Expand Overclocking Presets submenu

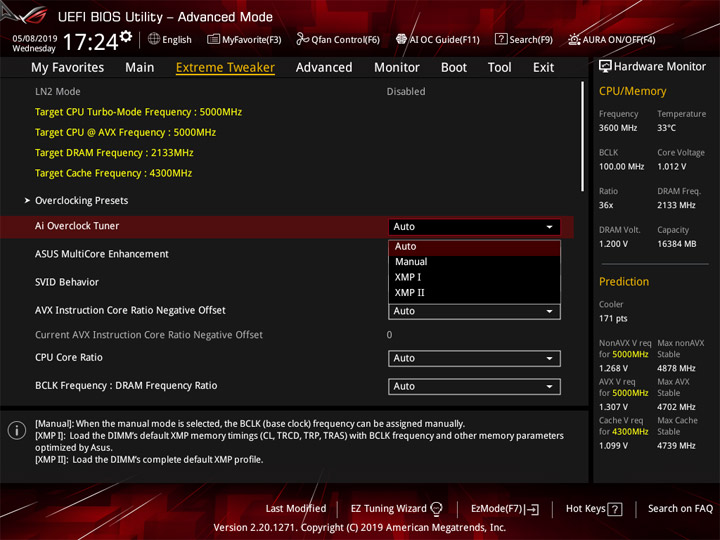click(x=81, y=201)
